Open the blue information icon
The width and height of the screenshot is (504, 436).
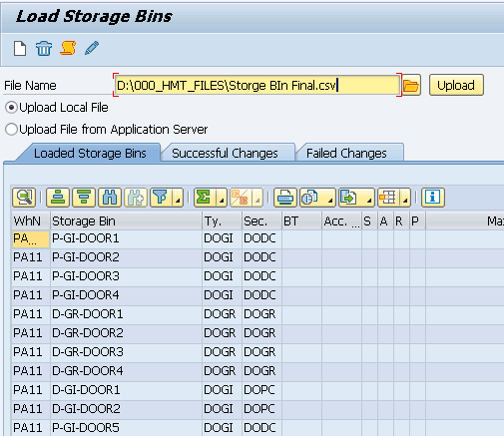(x=433, y=198)
